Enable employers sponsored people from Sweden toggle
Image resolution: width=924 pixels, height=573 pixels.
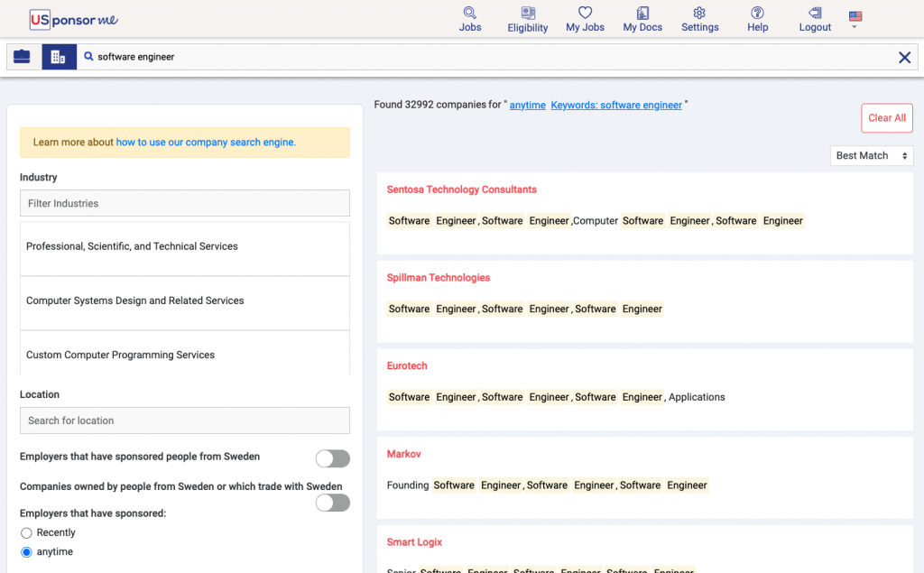[x=332, y=459]
